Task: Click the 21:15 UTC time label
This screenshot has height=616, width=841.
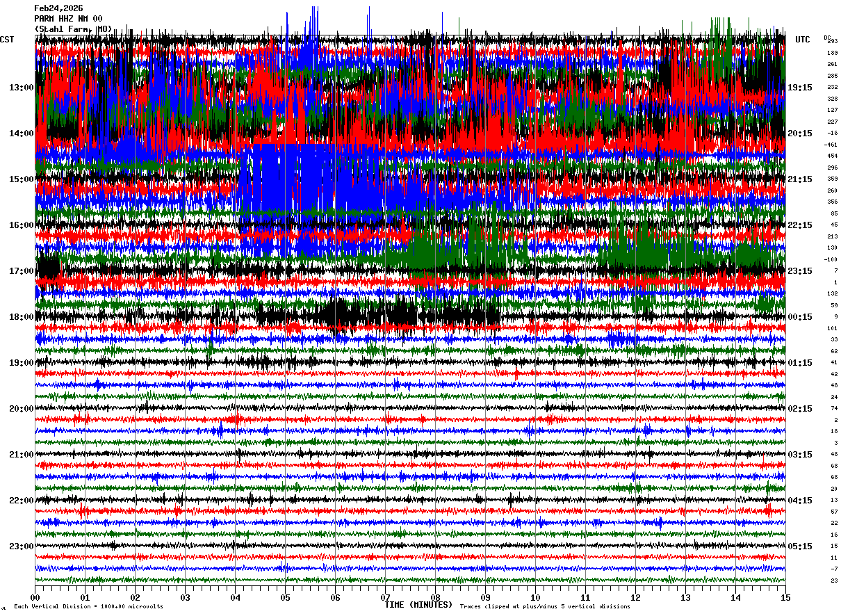Action: pos(800,179)
